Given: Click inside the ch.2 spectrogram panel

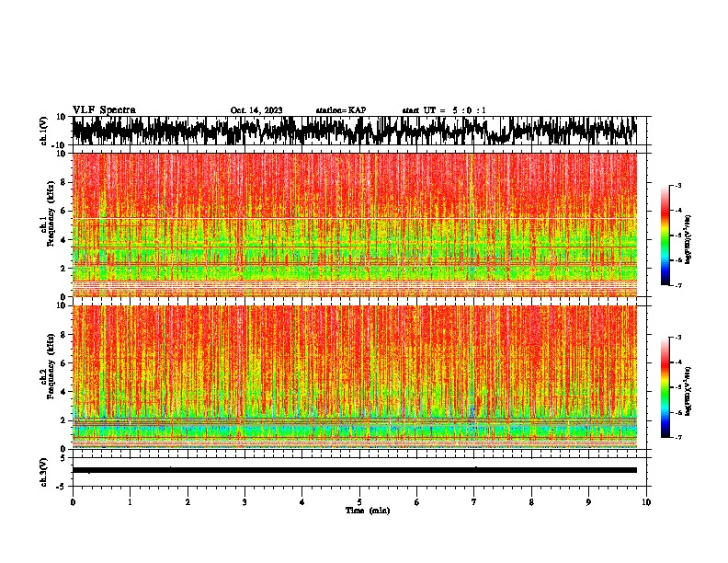Looking at the screenshot, I should coord(354,377).
